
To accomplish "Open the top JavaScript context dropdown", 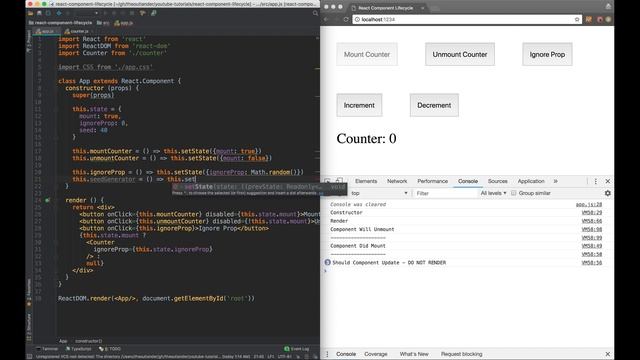I will 379,193.
